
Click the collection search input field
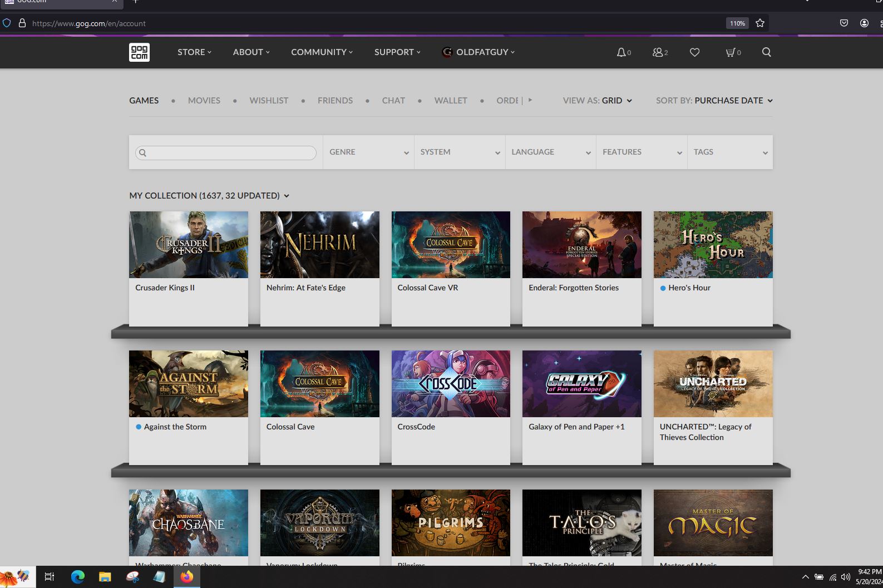(x=226, y=152)
